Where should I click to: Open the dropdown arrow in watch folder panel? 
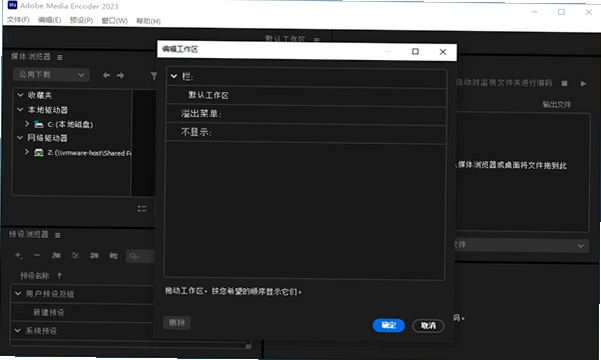click(581, 246)
